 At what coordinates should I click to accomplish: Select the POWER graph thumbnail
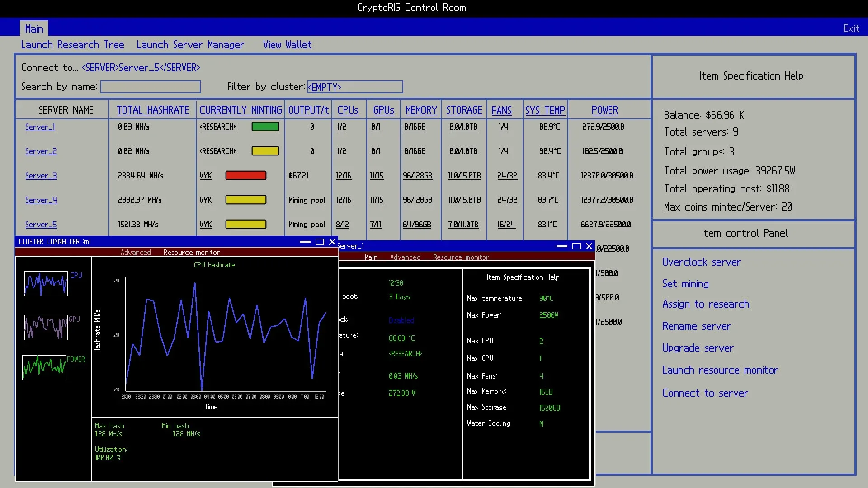44,367
